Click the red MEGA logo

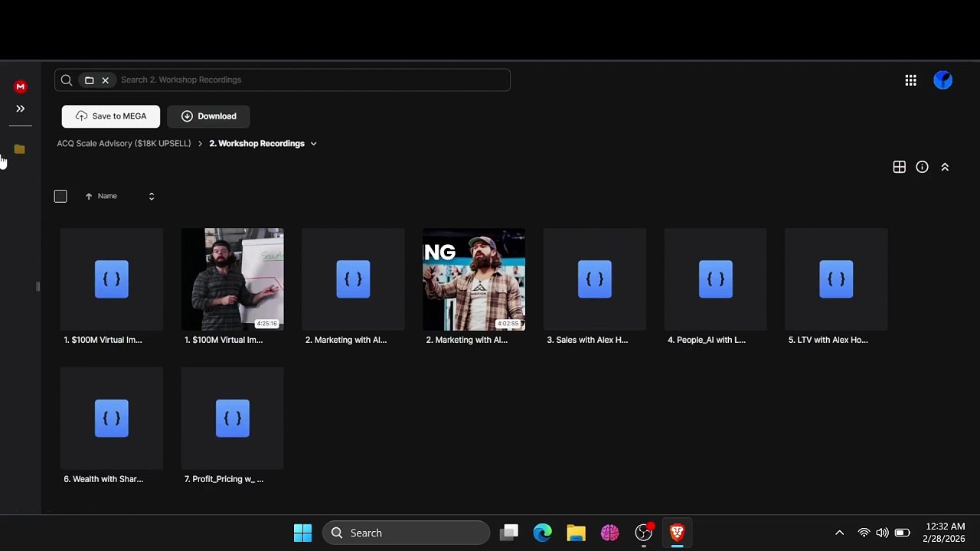click(x=21, y=86)
